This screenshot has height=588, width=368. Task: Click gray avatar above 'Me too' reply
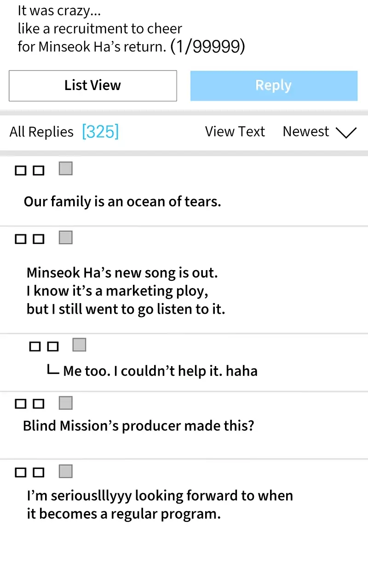(x=80, y=345)
